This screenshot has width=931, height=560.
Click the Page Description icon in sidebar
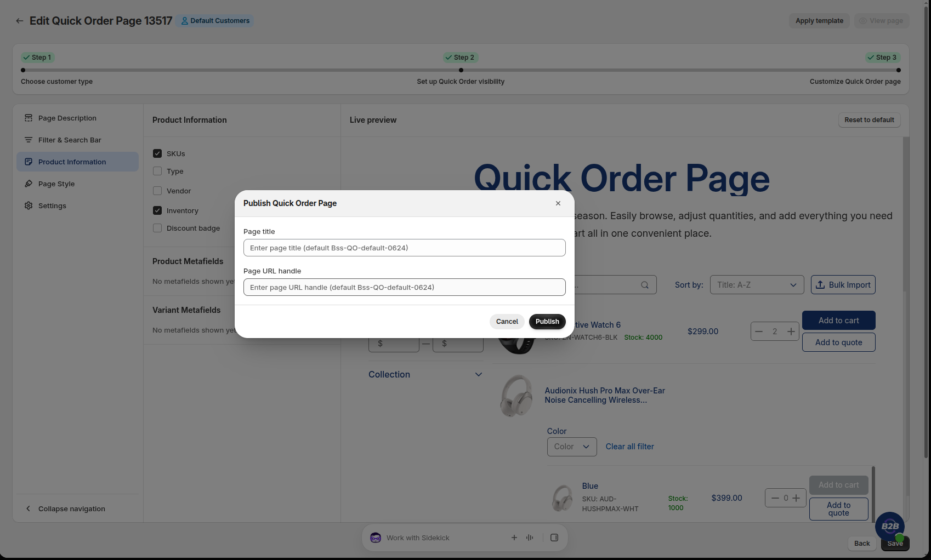click(x=29, y=118)
